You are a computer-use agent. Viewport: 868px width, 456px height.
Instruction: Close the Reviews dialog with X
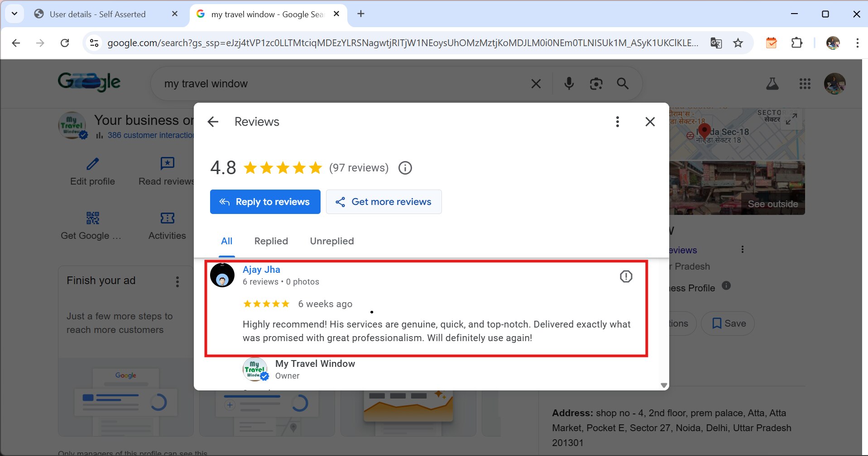tap(650, 122)
